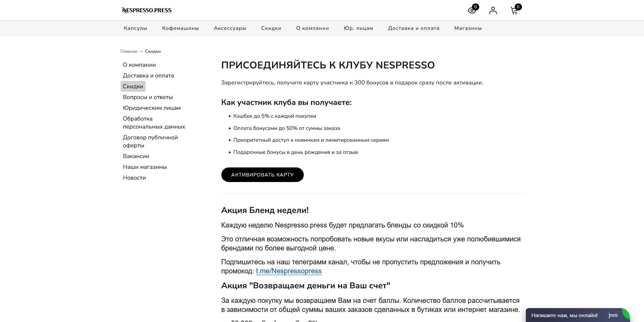The width and height of the screenshot is (644, 322).
Task: Open the Капсулы menu
Action: pos(136,28)
